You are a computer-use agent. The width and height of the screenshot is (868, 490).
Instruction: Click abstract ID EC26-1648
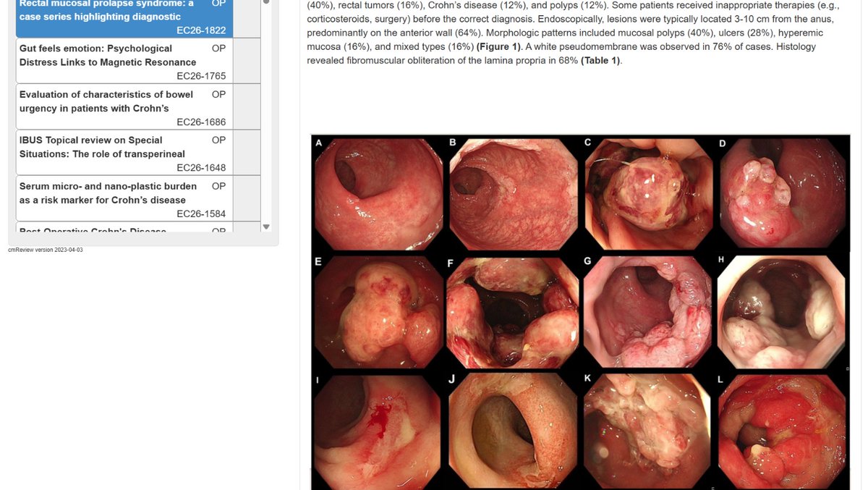201,167
